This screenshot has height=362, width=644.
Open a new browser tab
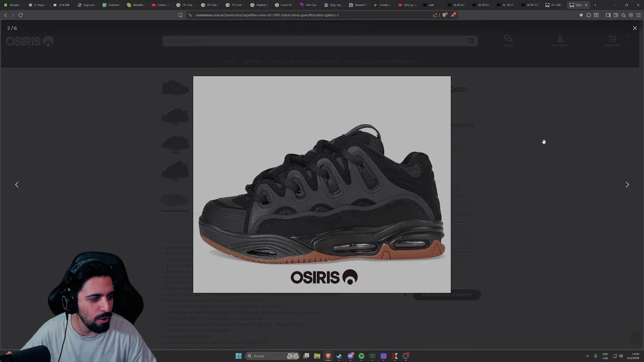tap(595, 5)
